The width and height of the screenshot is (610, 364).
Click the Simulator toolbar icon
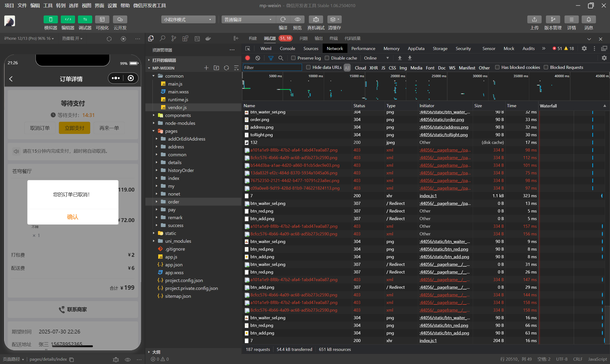(51, 20)
